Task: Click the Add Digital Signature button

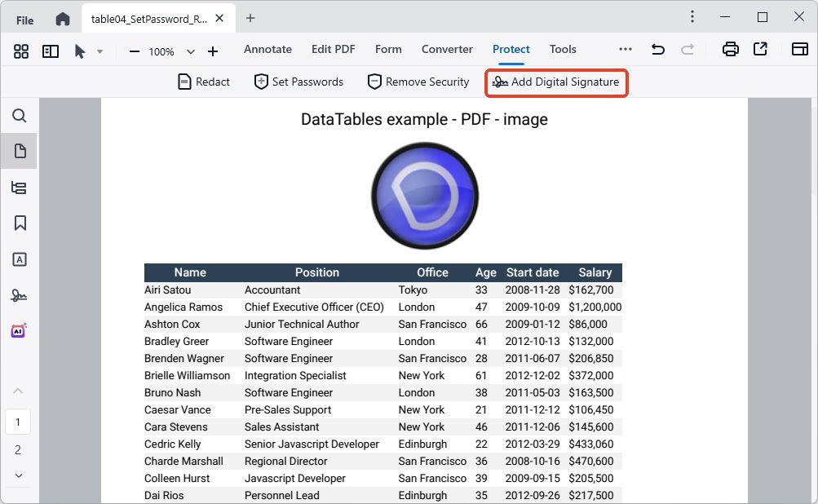Action: coord(556,82)
